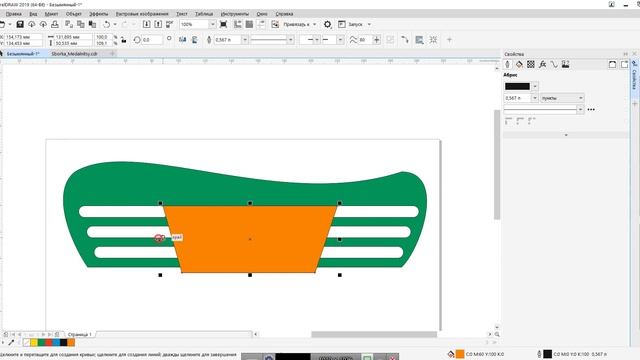640x360 pixels.
Task: Open Transparency tab icon in Properties docker
Action: click(x=531, y=64)
